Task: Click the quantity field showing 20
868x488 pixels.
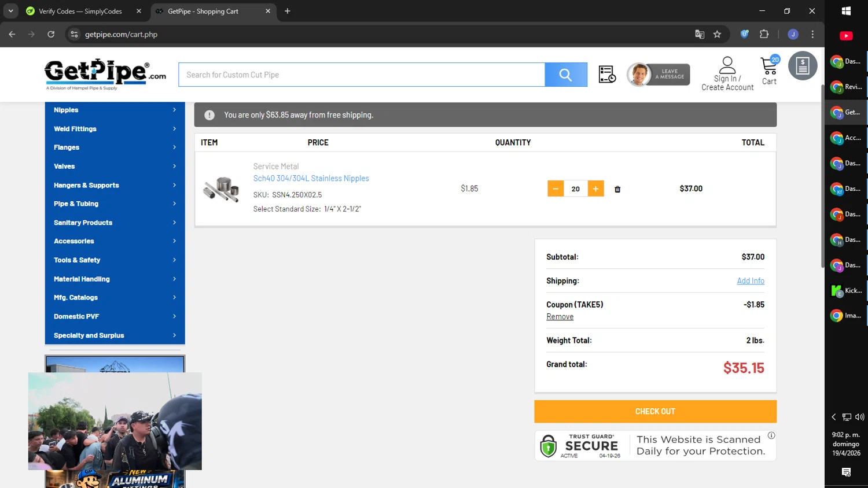Action: [575, 188]
